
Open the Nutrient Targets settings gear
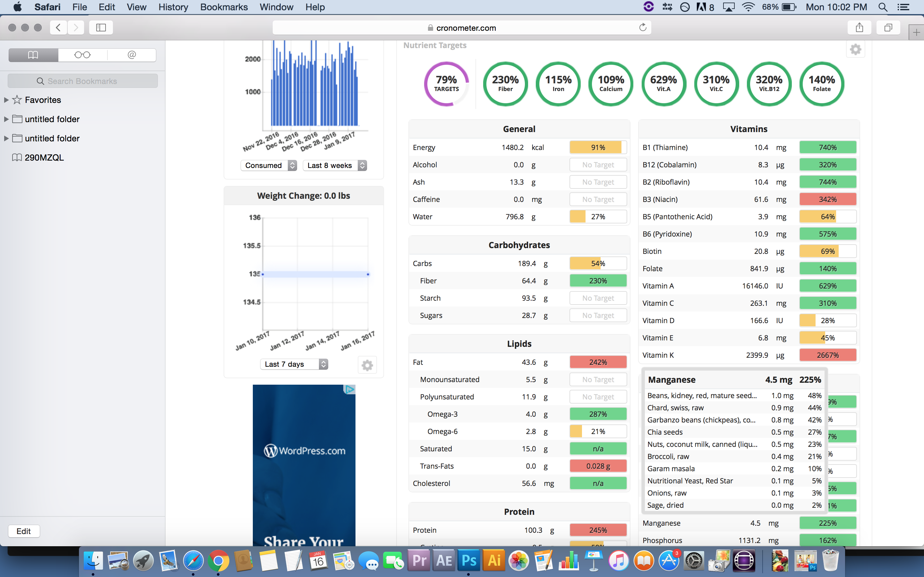855,50
